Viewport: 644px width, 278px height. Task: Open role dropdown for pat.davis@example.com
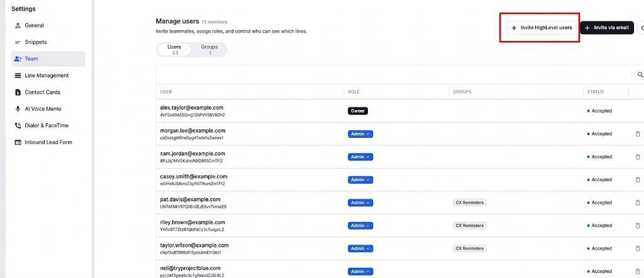pyautogui.click(x=360, y=203)
